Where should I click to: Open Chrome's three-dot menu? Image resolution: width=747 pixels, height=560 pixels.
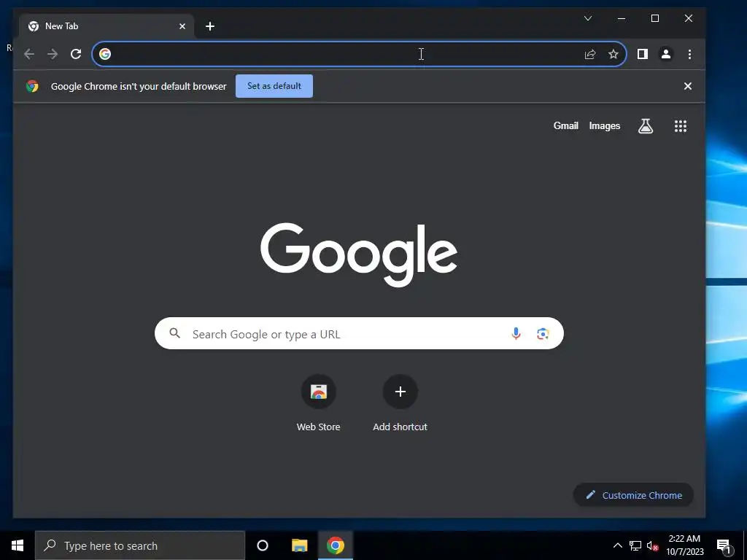(689, 54)
